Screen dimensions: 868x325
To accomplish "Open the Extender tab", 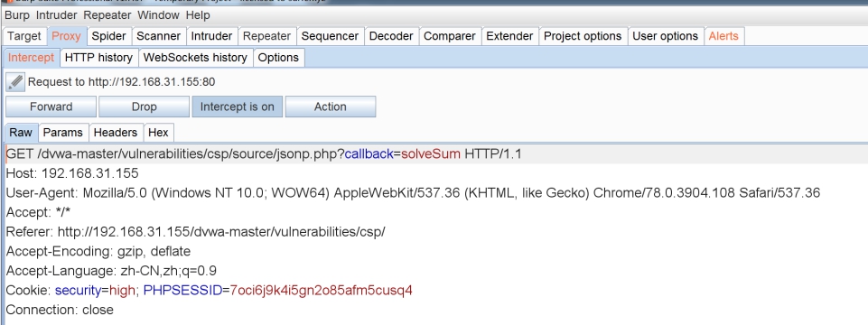I will (x=509, y=36).
